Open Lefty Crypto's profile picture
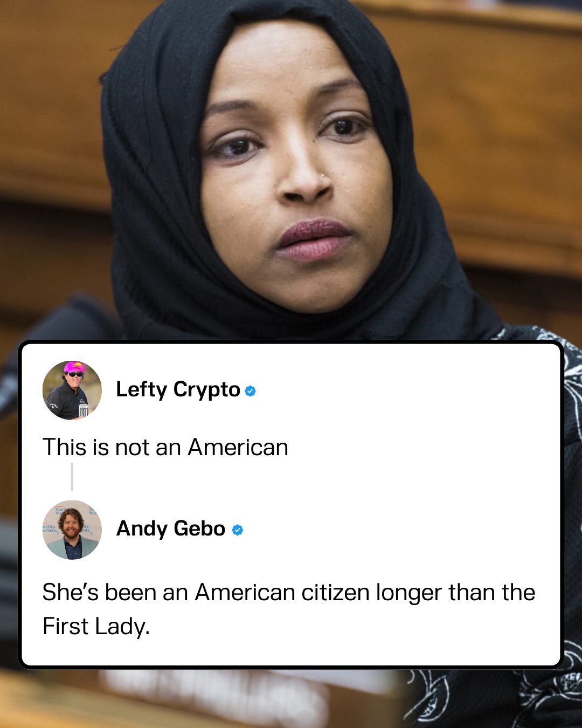 point(72,390)
